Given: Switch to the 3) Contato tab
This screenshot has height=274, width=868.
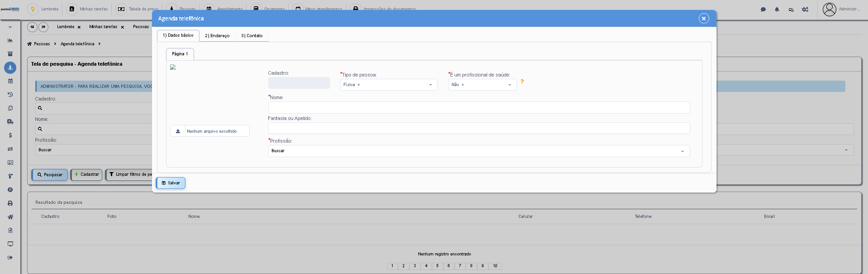Looking at the screenshot, I should click(252, 36).
